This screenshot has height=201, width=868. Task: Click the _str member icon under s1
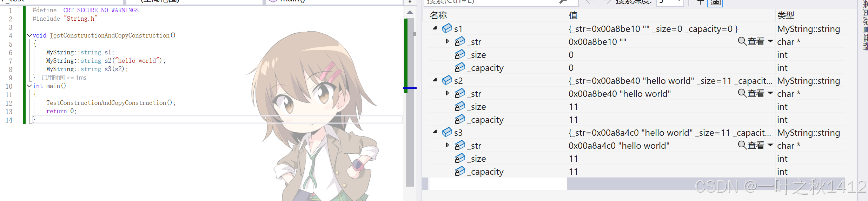[460, 42]
